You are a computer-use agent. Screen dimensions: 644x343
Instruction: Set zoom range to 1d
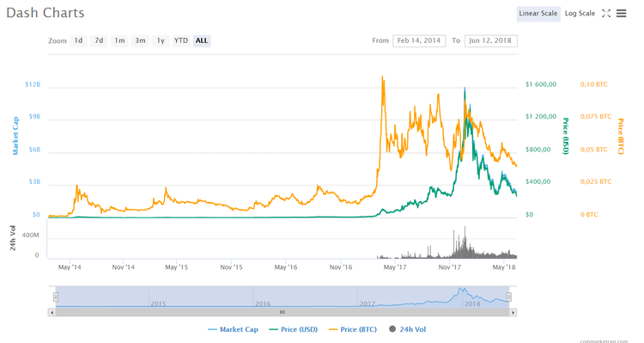click(x=78, y=40)
